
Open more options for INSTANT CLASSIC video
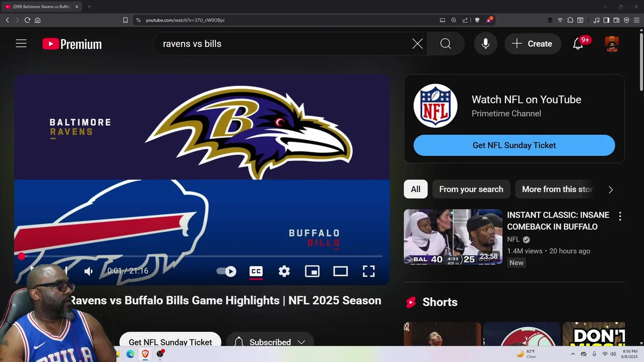tap(620, 216)
